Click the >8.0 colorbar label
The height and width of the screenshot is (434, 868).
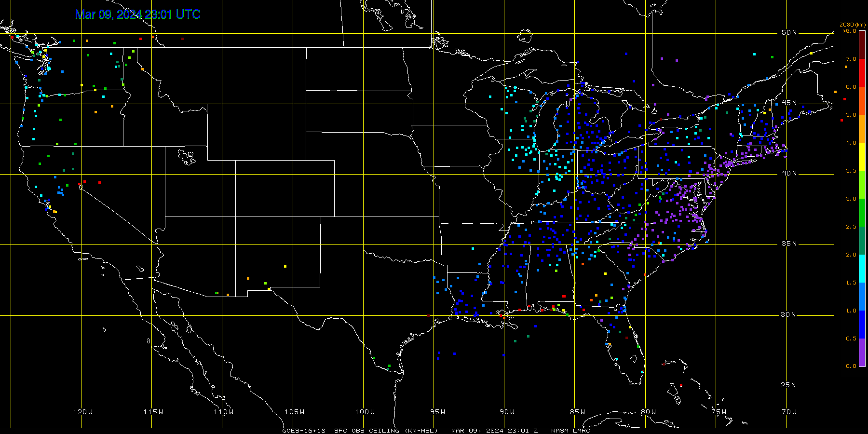(x=850, y=31)
